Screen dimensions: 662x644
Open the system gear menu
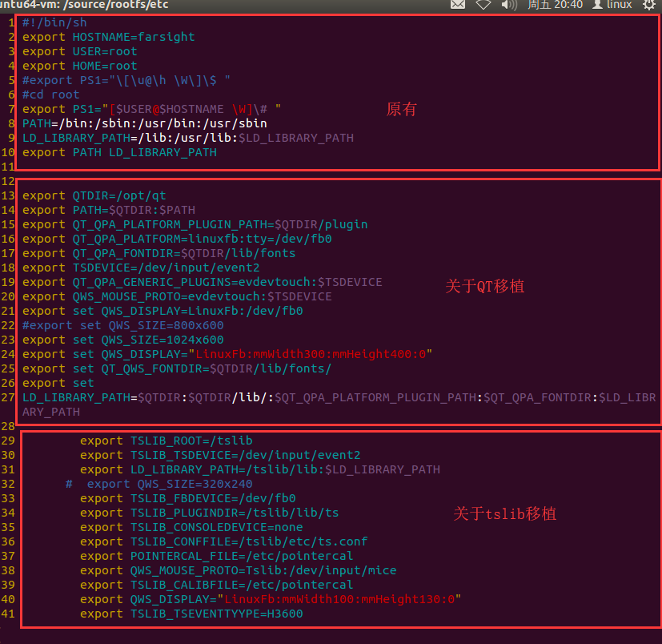point(649,5)
